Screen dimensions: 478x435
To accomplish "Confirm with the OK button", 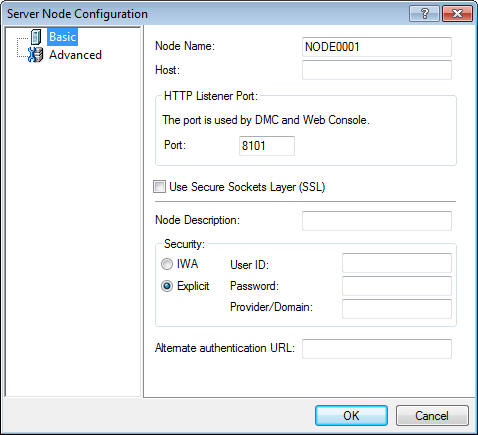I will [351, 416].
